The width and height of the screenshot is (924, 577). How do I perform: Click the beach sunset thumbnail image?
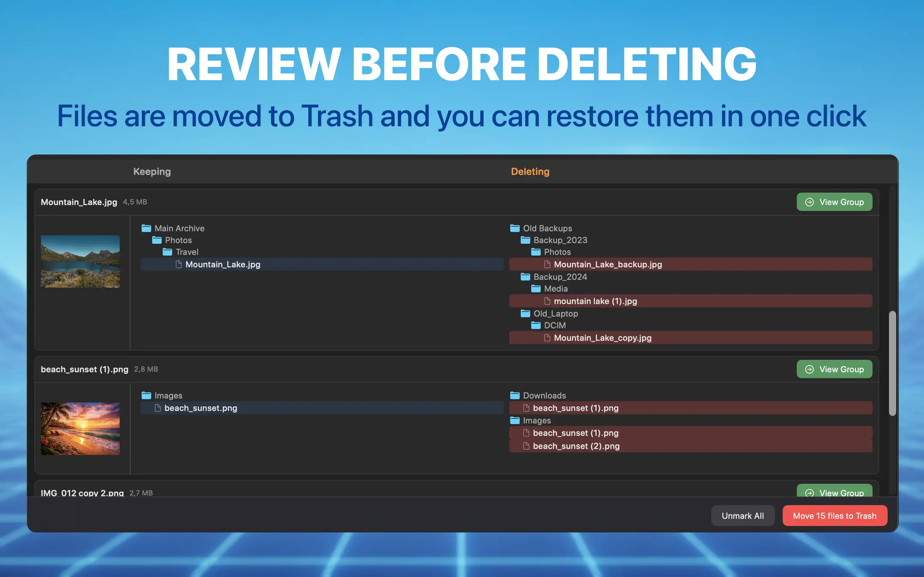pos(80,429)
